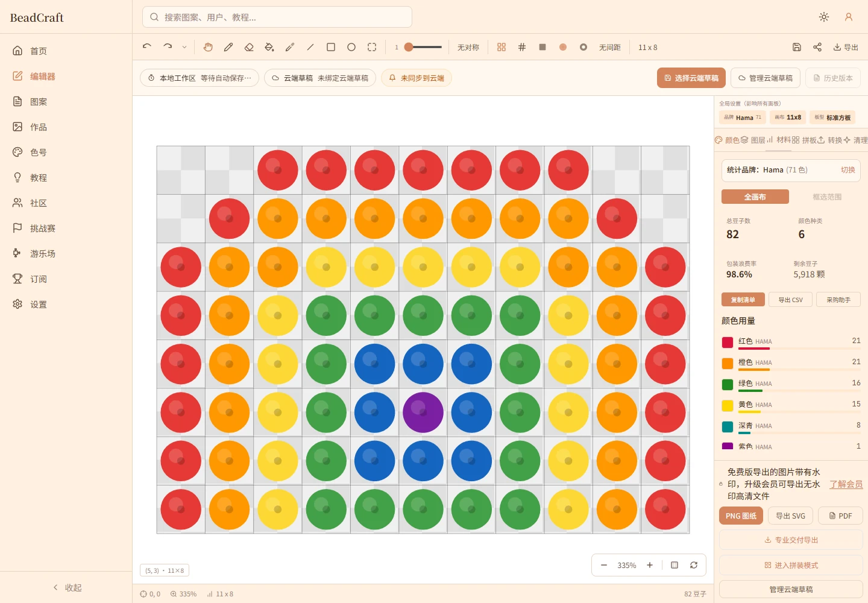Select the marquee selection tool
The height and width of the screenshot is (603, 868).
[372, 47]
